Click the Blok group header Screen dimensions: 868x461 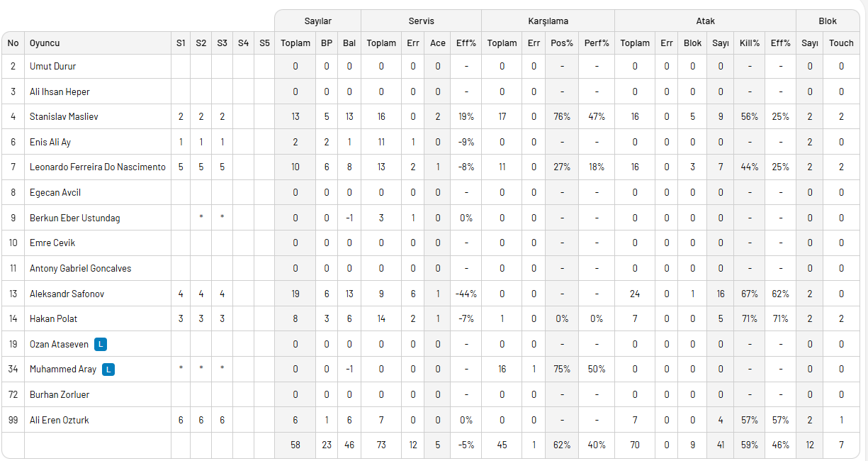[828, 21]
